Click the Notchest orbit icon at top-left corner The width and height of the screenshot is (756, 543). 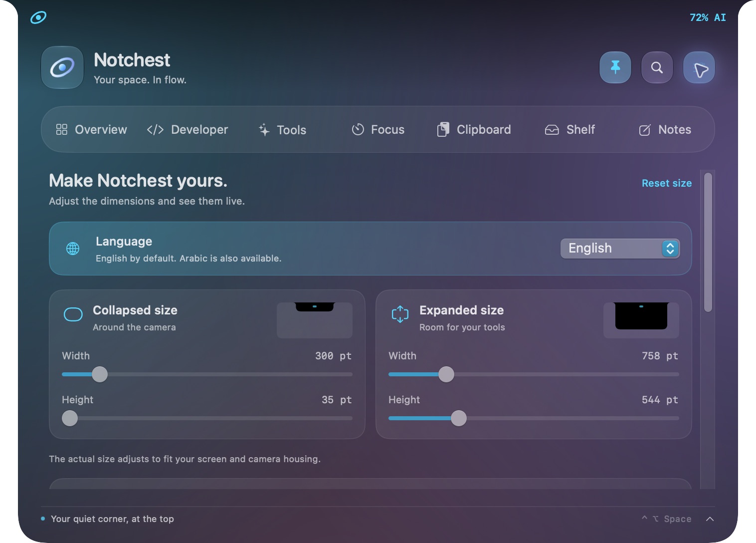[x=38, y=17]
